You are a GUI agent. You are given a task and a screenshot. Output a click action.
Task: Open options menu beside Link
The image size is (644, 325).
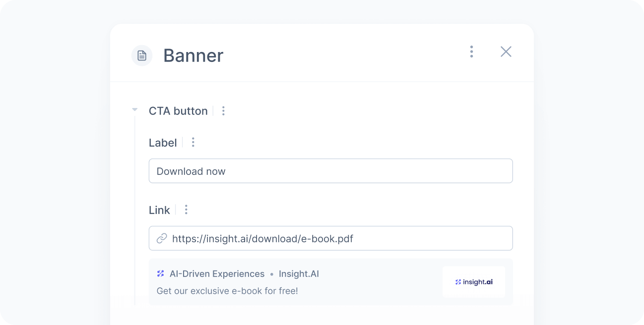pos(186,210)
